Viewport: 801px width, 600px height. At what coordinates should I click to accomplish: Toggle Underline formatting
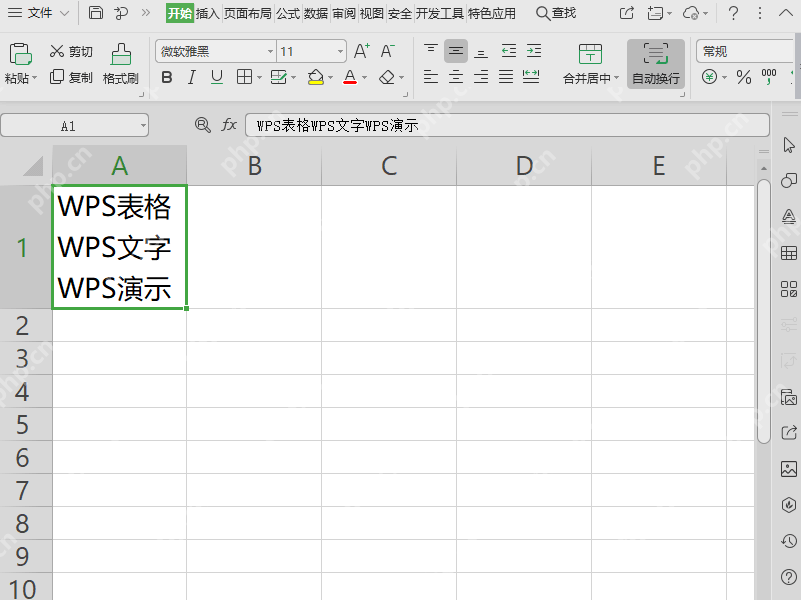(217, 78)
